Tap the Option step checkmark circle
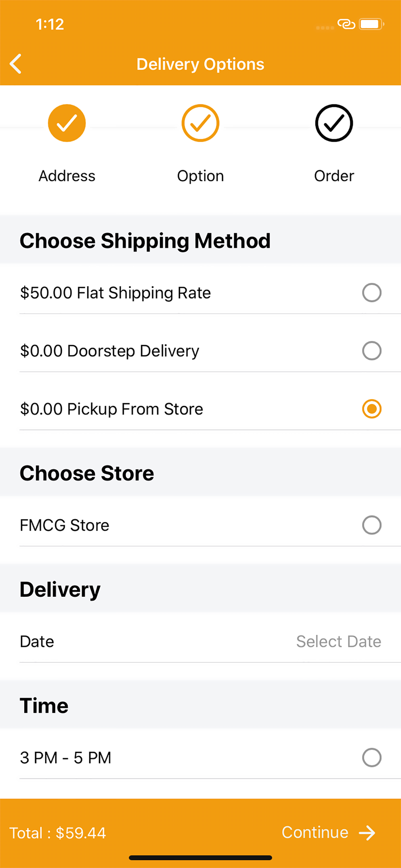Screen dimensions: 401x868 200,123
